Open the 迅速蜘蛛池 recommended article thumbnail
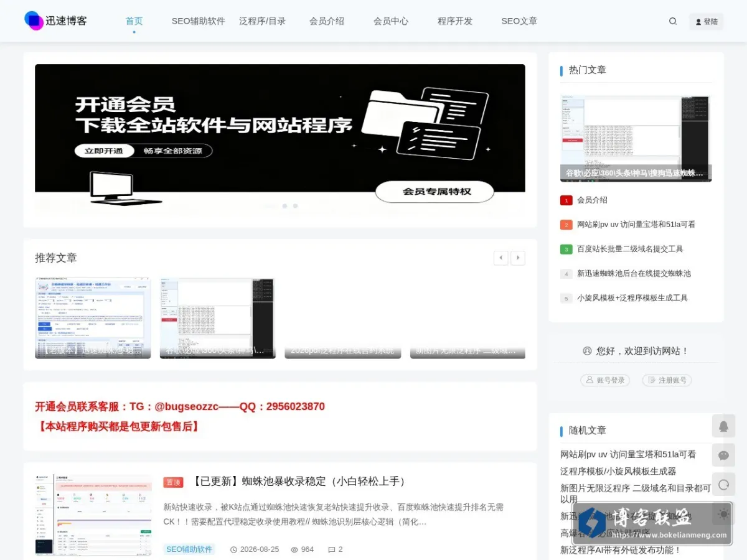The image size is (747, 560). (93, 318)
